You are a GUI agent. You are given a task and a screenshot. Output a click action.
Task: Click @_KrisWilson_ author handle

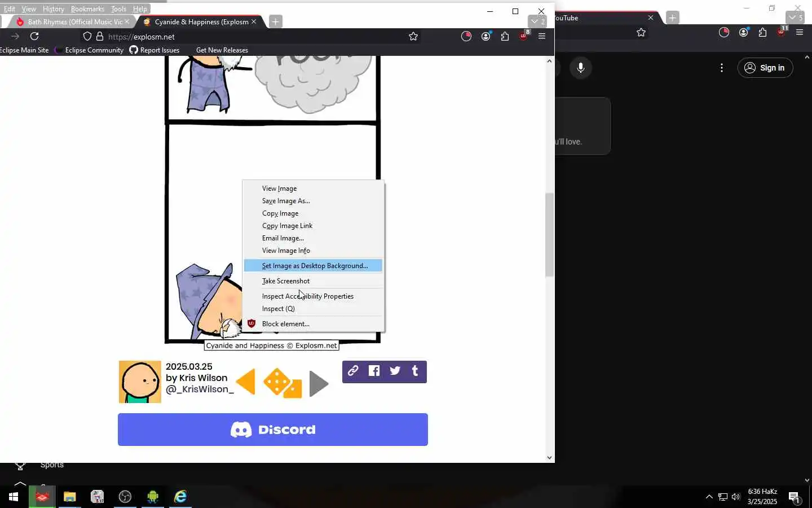pyautogui.click(x=200, y=389)
